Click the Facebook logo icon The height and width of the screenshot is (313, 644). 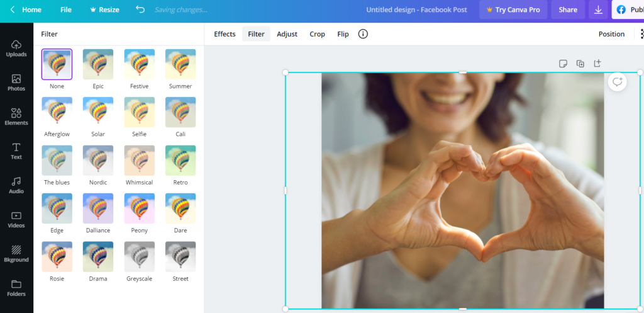(x=621, y=9)
